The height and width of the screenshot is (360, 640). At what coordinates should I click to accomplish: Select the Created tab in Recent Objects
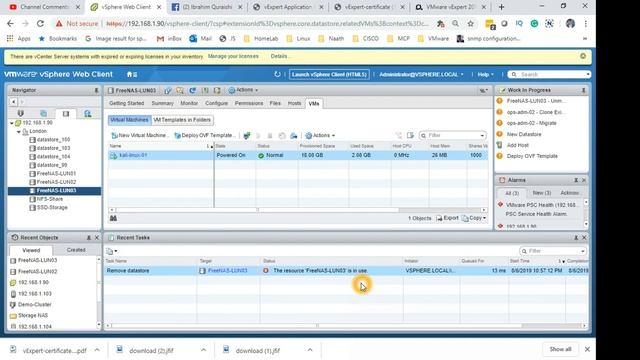coord(76,250)
